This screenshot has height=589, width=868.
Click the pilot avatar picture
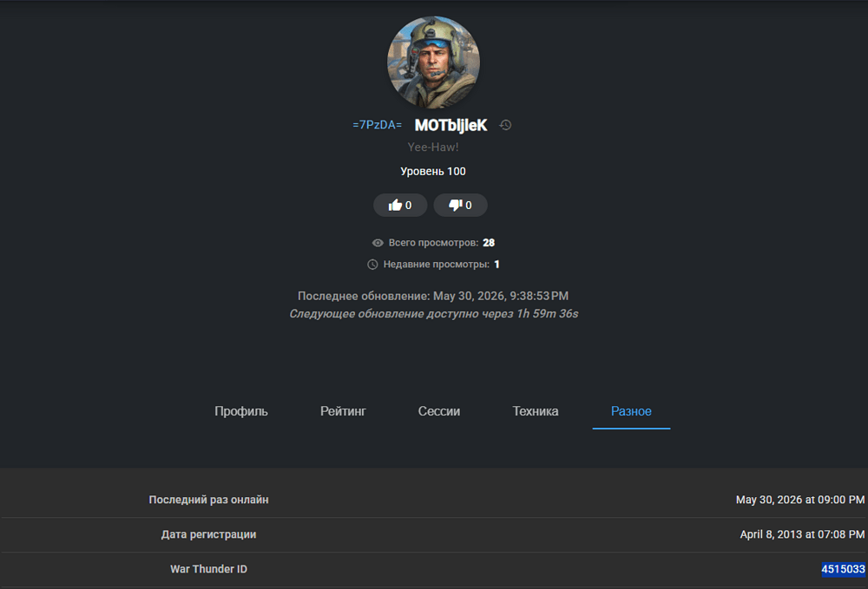[433, 62]
